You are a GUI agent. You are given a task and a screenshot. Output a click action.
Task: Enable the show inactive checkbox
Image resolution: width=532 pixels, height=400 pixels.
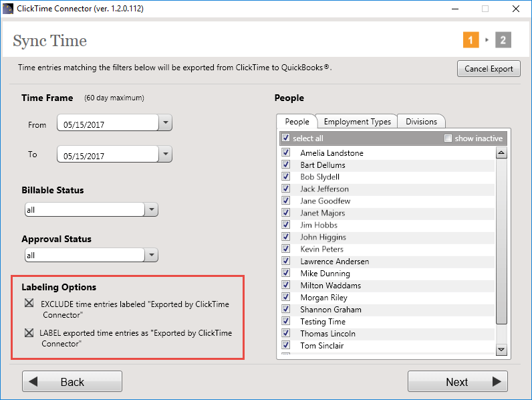point(448,138)
